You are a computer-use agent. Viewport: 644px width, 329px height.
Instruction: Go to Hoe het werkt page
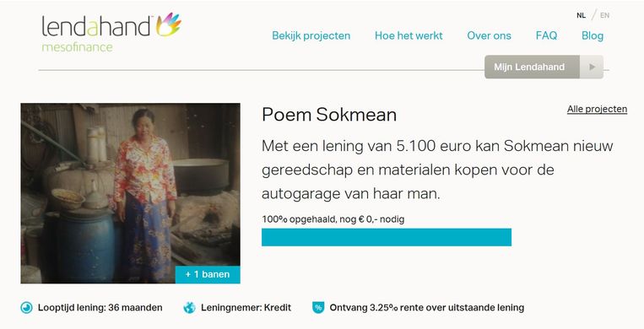409,35
